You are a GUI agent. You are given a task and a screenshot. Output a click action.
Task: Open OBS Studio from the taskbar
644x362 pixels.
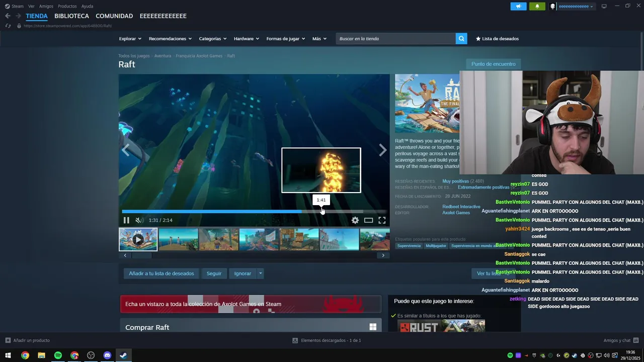91,355
